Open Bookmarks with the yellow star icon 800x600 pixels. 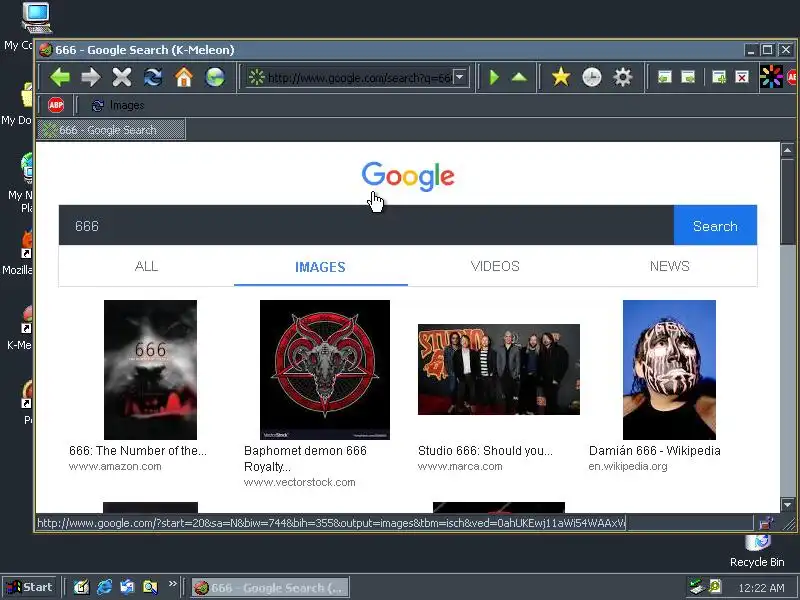point(561,77)
